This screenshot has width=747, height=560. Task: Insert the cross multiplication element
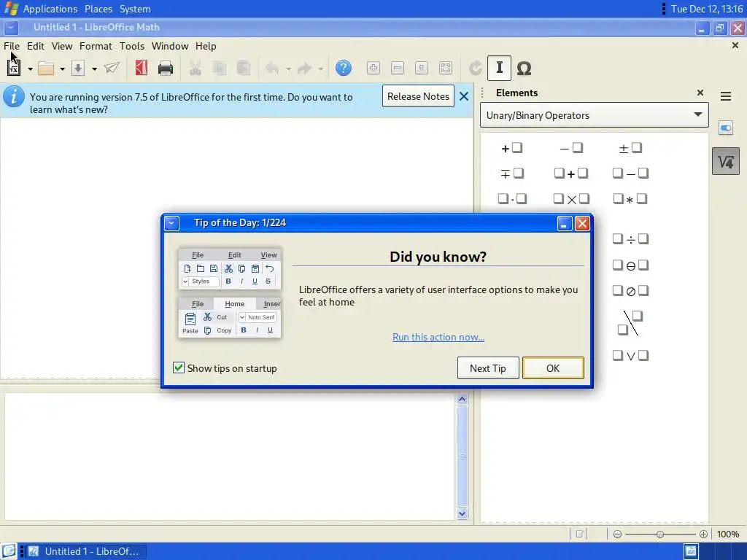point(571,198)
